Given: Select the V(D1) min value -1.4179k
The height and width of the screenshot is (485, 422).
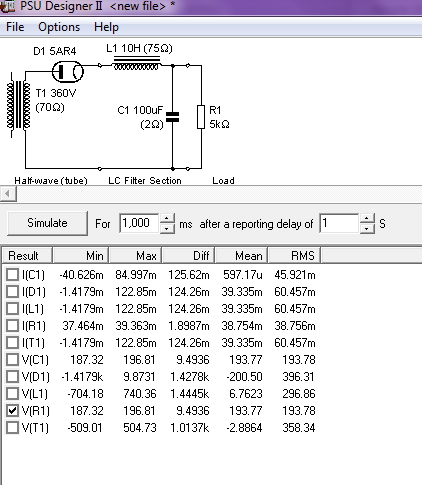Looking at the screenshot, I should (x=82, y=377).
